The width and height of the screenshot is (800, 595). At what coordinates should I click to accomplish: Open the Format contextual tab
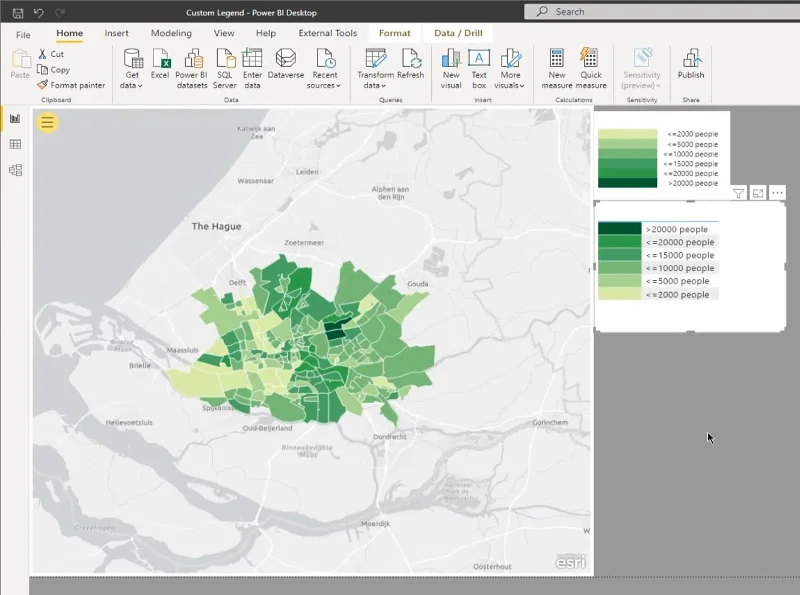click(x=394, y=33)
